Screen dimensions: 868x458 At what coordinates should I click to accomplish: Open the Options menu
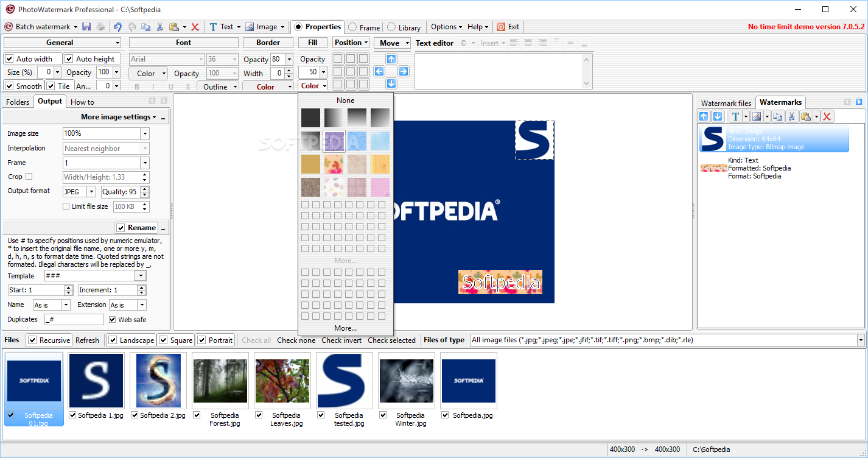[446, 27]
